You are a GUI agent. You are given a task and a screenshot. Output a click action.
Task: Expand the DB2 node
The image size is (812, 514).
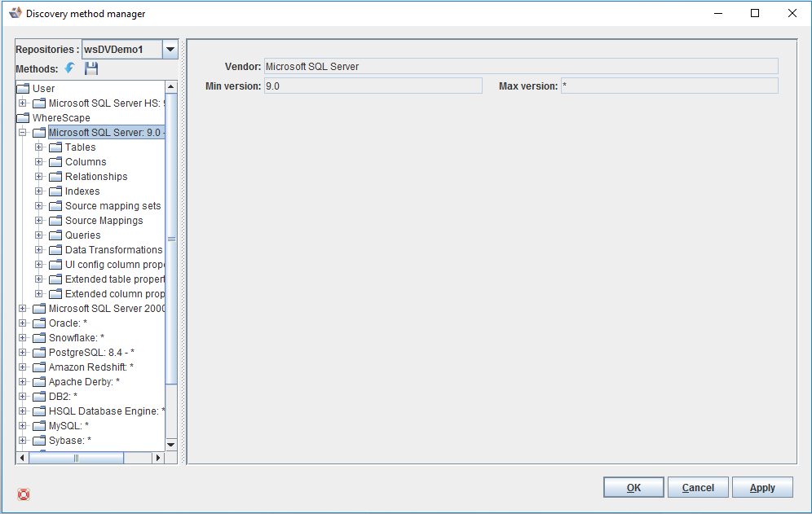[x=22, y=397]
